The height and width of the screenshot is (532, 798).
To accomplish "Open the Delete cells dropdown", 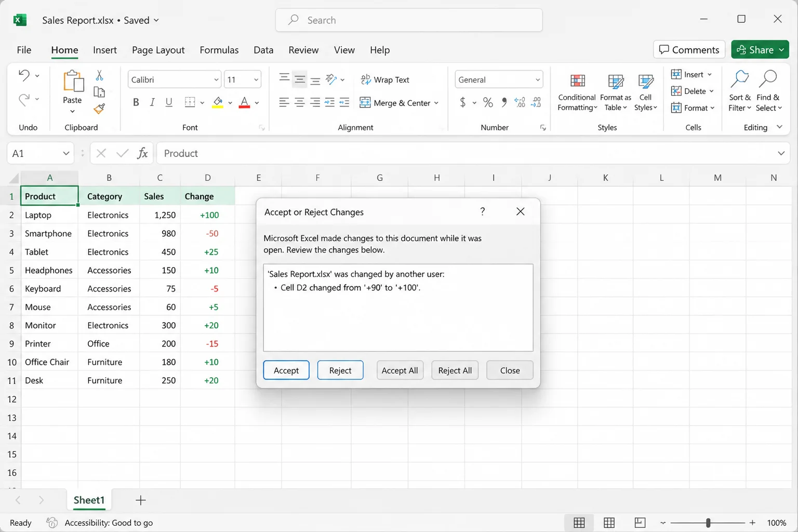I will 693,91.
